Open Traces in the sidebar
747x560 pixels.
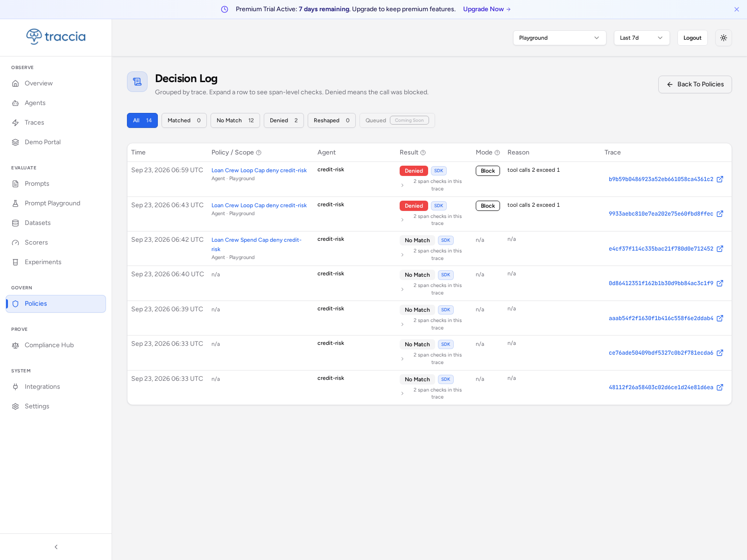56,123
